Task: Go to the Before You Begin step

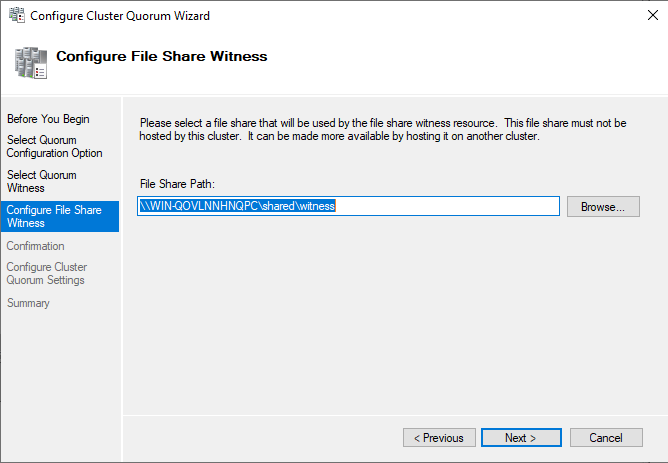Action: tap(48, 119)
